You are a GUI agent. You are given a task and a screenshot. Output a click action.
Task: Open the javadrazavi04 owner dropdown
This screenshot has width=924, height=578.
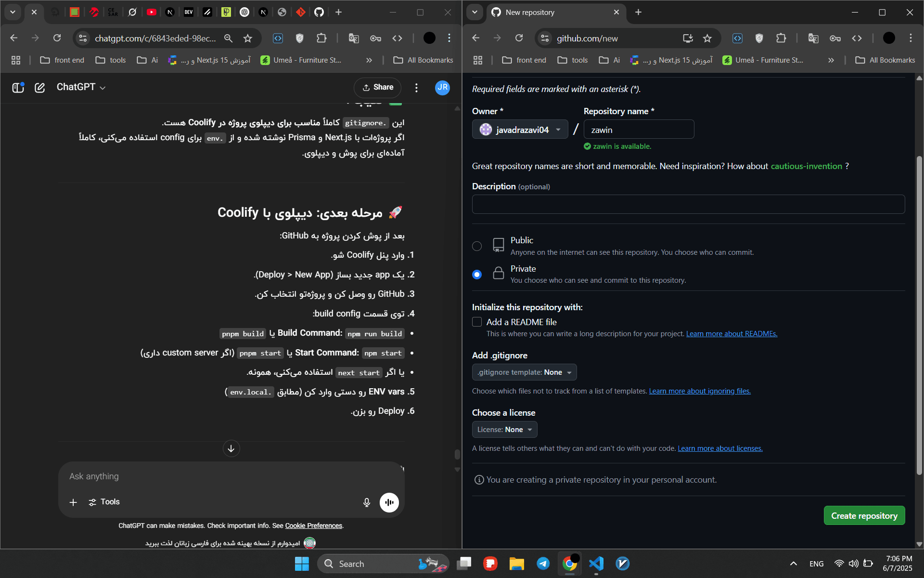click(520, 129)
